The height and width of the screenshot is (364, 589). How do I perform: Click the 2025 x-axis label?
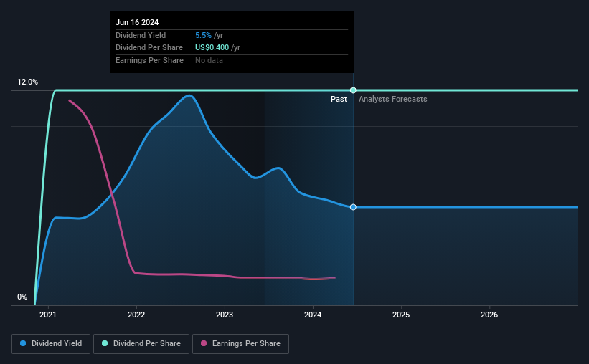[x=401, y=315]
